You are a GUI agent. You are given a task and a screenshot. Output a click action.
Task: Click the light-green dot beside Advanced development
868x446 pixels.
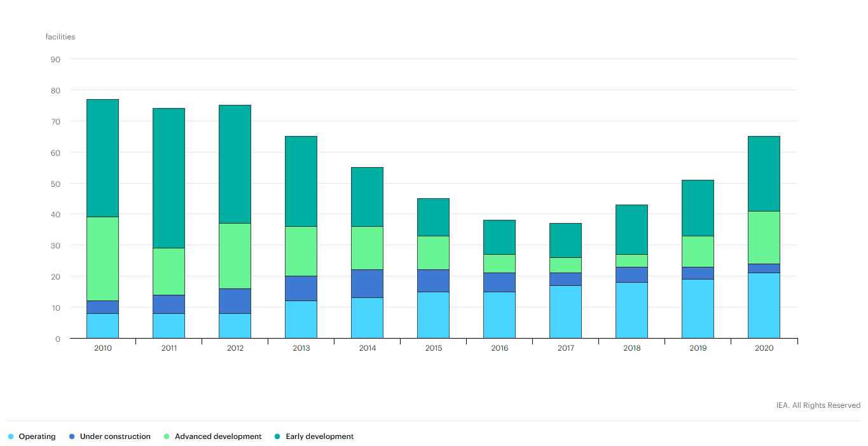167,437
